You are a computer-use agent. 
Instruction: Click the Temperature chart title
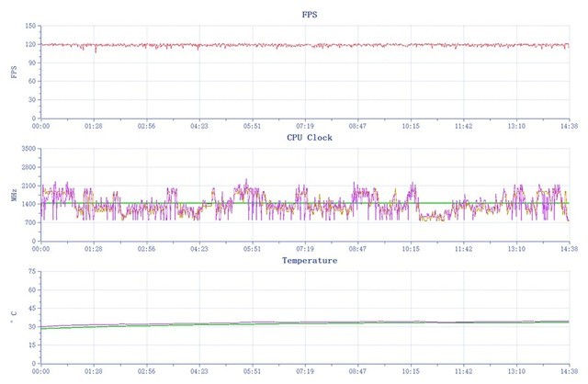coord(311,261)
